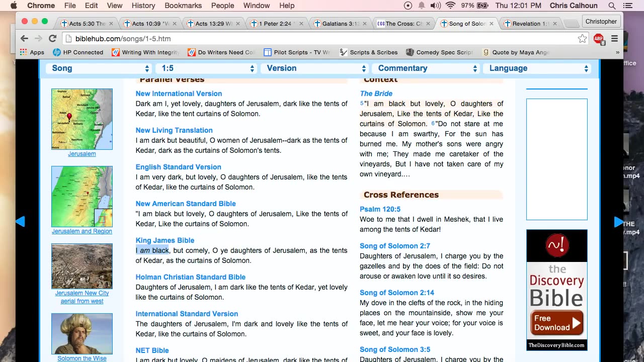Open the New International Version link
The image size is (644, 362).
click(179, 94)
